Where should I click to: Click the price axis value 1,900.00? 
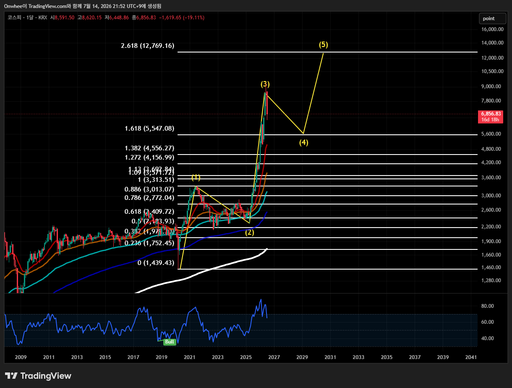point(491,241)
